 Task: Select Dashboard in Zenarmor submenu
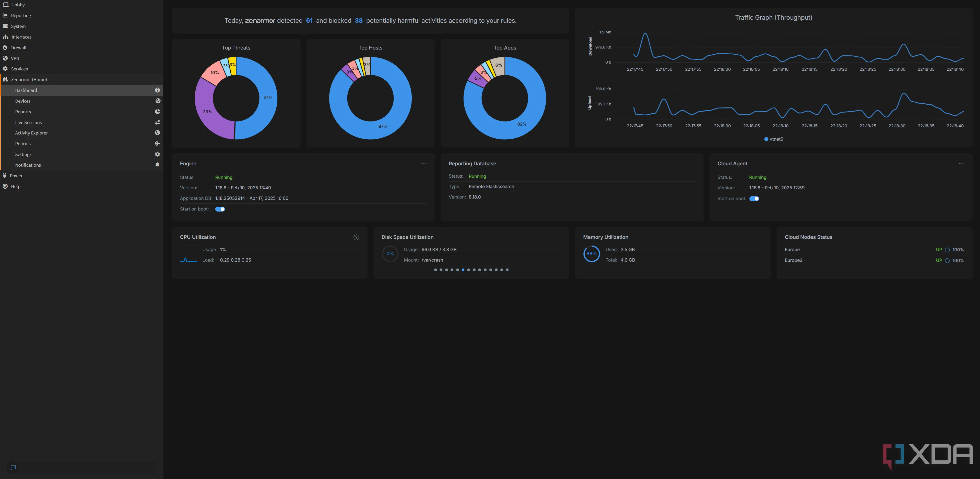(x=82, y=90)
